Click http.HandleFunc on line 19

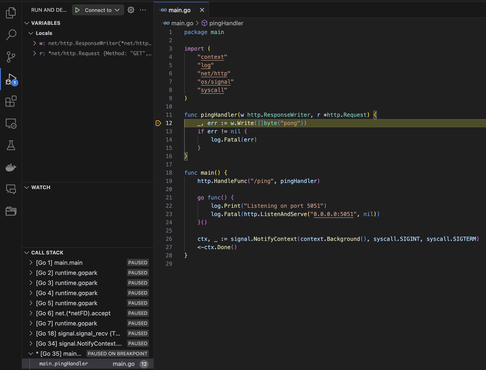tap(222, 181)
